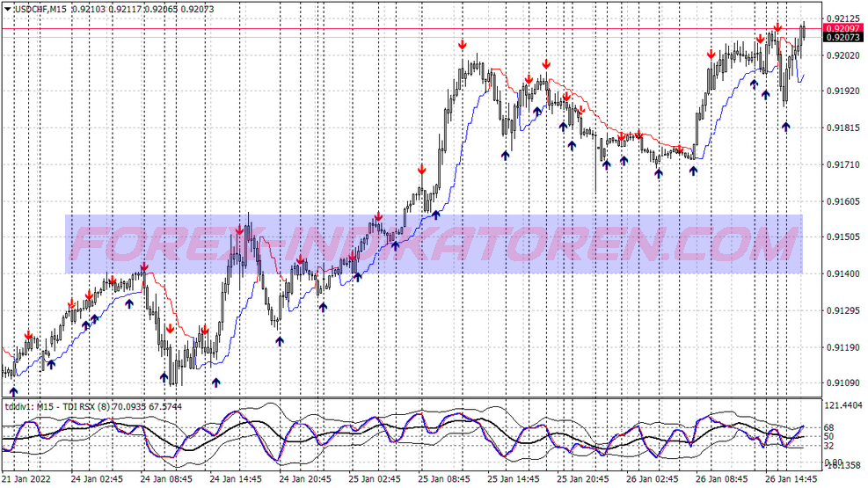Click the 68 level on indicator scale
This screenshot has height=488, width=868.
(x=829, y=427)
